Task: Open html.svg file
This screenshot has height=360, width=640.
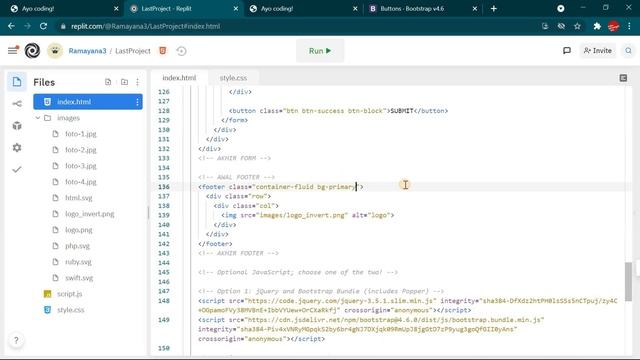Action: tap(79, 198)
